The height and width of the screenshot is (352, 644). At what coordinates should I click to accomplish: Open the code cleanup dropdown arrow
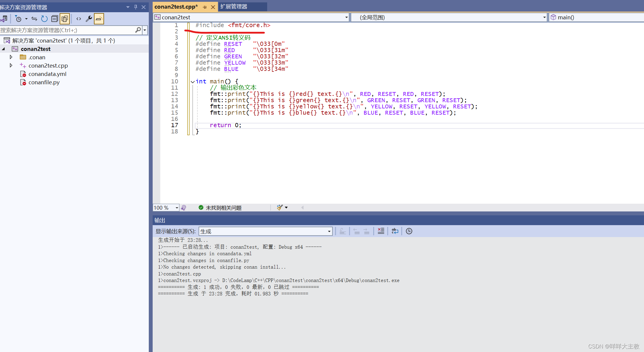click(x=286, y=208)
